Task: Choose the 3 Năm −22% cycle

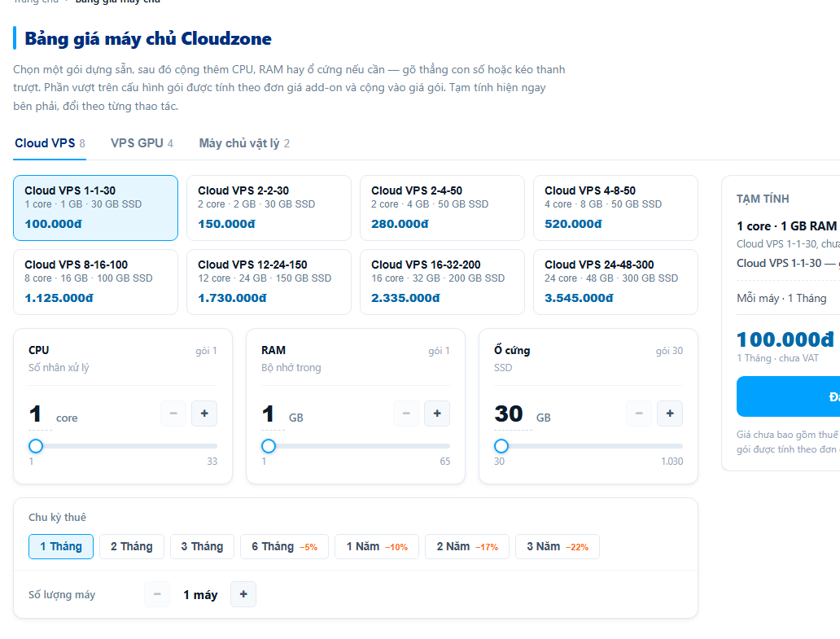Action: click(558, 546)
